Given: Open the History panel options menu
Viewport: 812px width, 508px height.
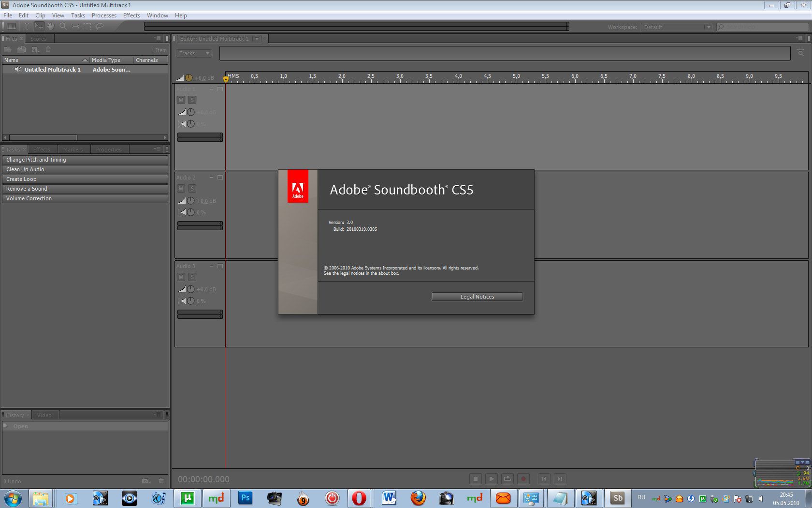Looking at the screenshot, I should tap(157, 415).
